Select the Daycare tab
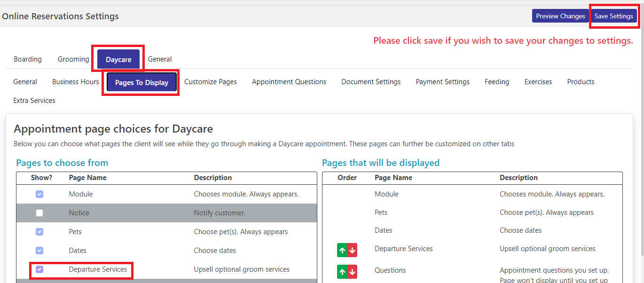Image resolution: width=644 pixels, height=283 pixels. coord(118,59)
